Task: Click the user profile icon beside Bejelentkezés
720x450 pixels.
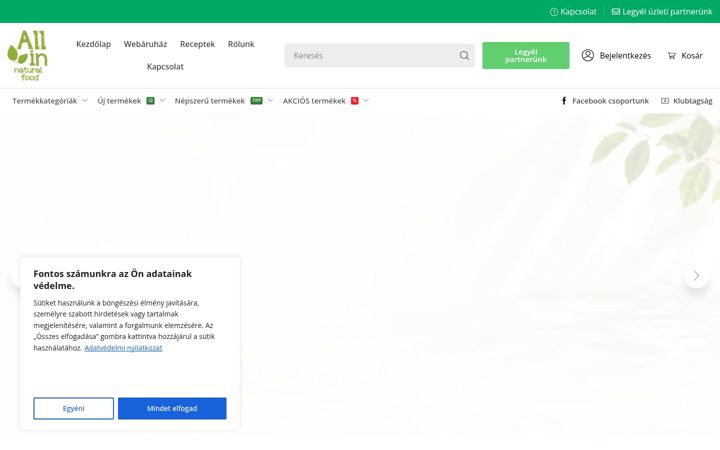Action: pyautogui.click(x=588, y=55)
